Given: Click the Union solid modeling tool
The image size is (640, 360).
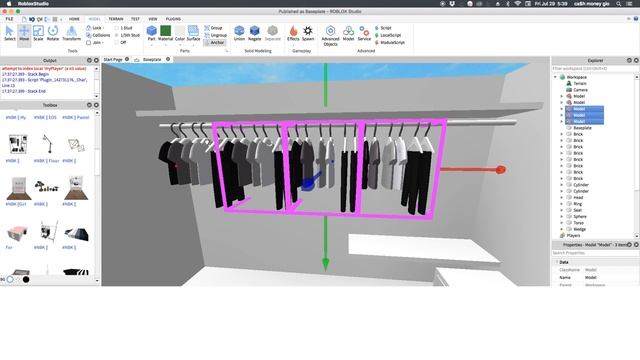Looking at the screenshot, I should [x=239, y=33].
